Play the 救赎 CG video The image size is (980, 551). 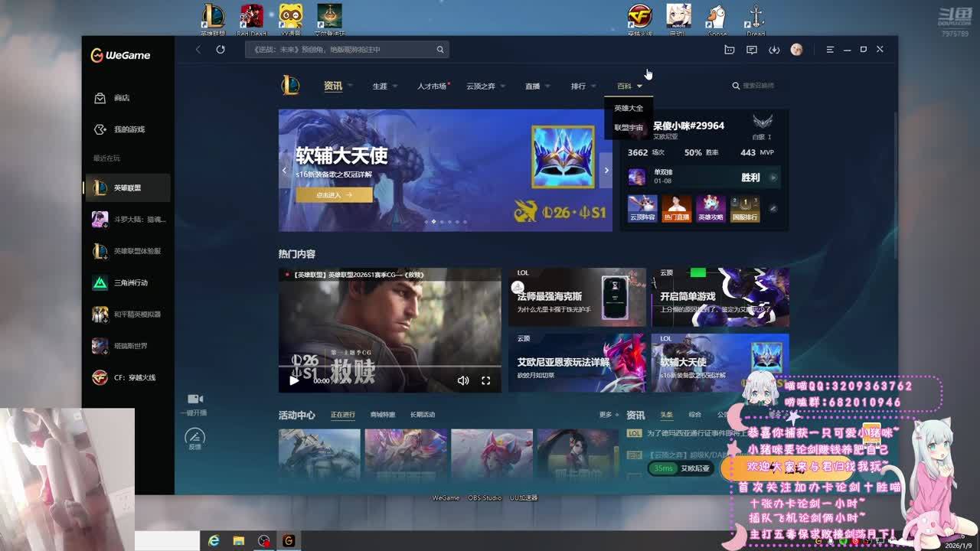pyautogui.click(x=294, y=380)
